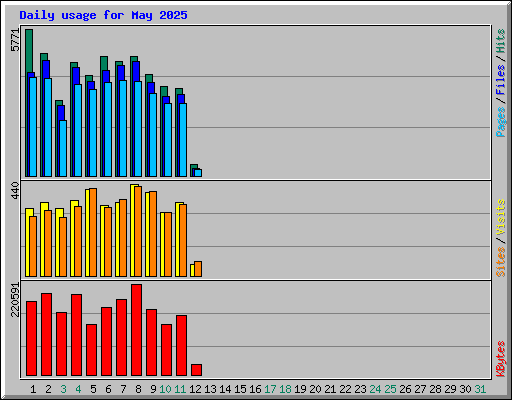This screenshot has height=400, width=512.
Task: Click day 12 on the x-axis
Action: (195, 389)
